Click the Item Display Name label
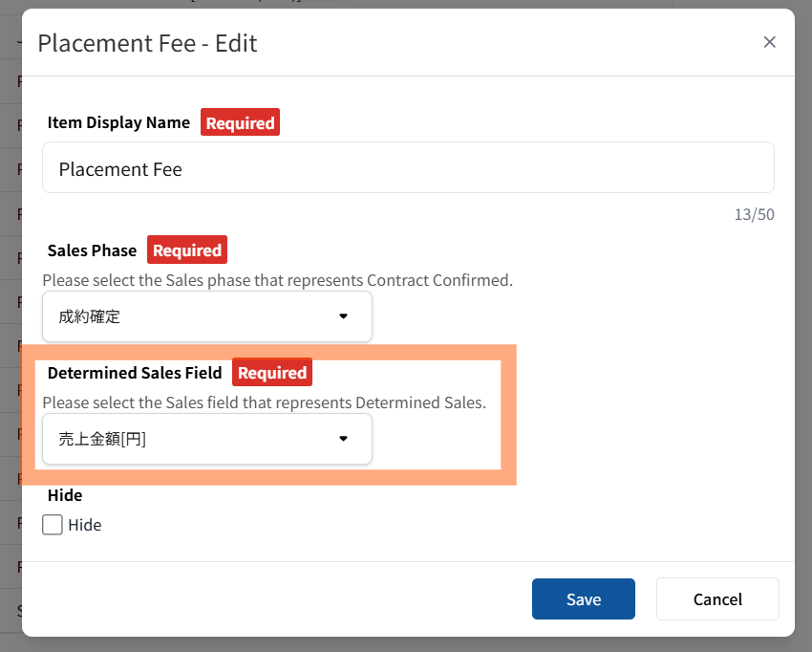 (x=119, y=122)
